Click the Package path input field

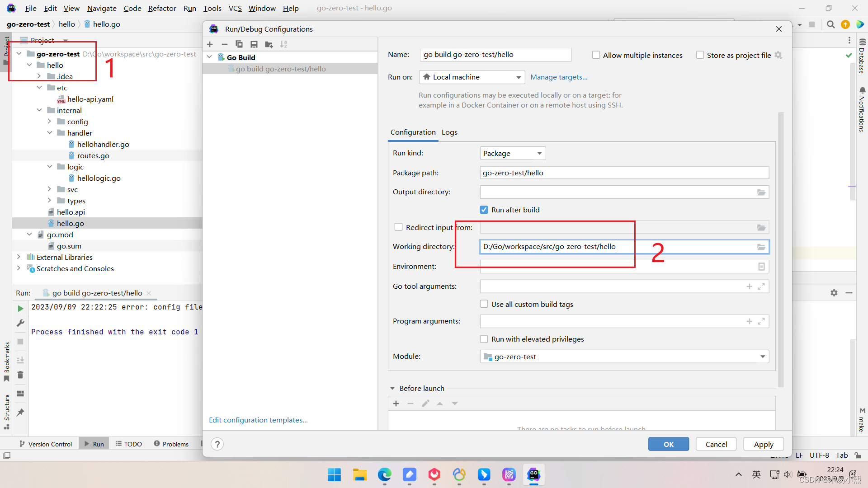[x=624, y=173]
